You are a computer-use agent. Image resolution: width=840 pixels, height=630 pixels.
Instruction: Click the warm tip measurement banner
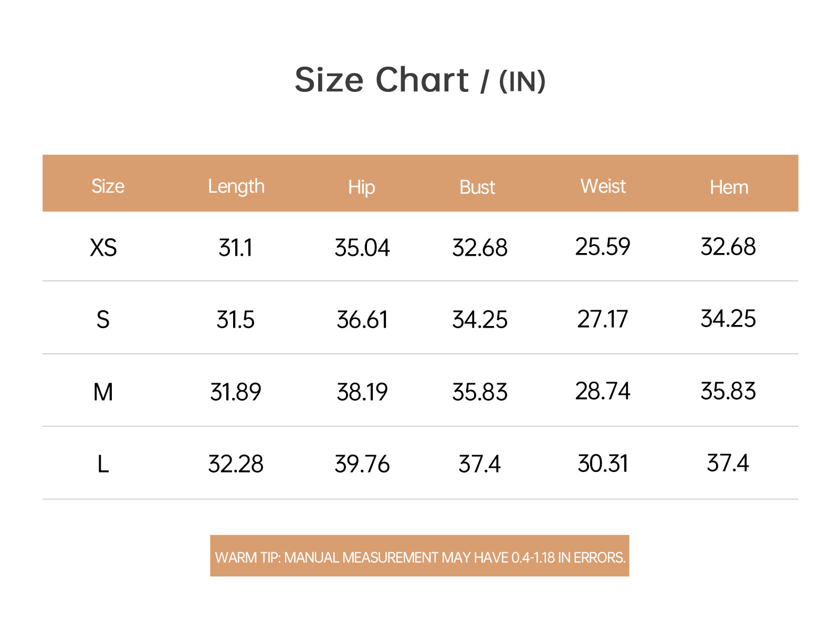420,556
